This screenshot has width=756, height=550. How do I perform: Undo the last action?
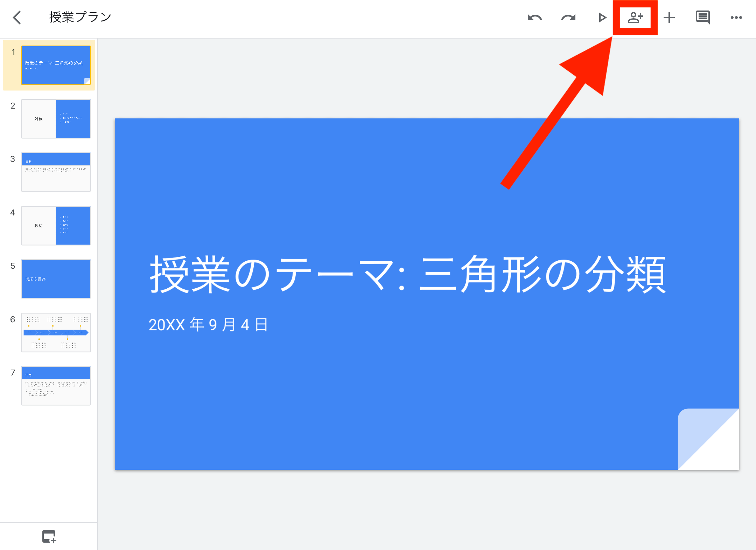(534, 18)
